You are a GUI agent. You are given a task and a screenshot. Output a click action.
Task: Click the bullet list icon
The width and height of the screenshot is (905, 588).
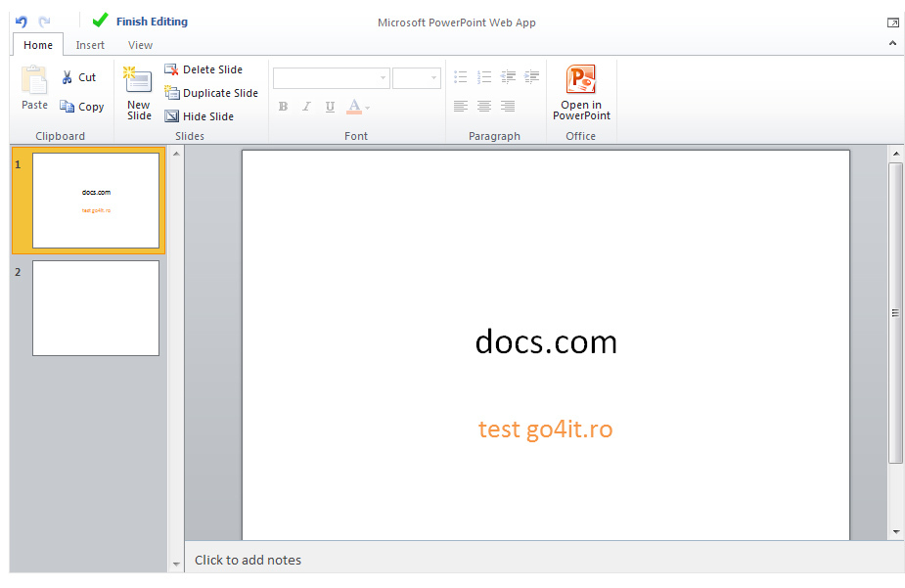click(x=461, y=77)
